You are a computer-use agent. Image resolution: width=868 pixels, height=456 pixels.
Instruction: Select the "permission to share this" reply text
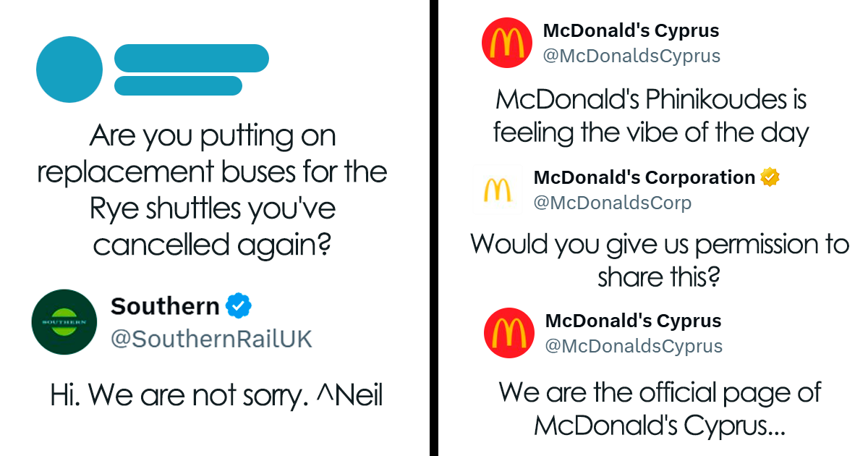(x=659, y=260)
